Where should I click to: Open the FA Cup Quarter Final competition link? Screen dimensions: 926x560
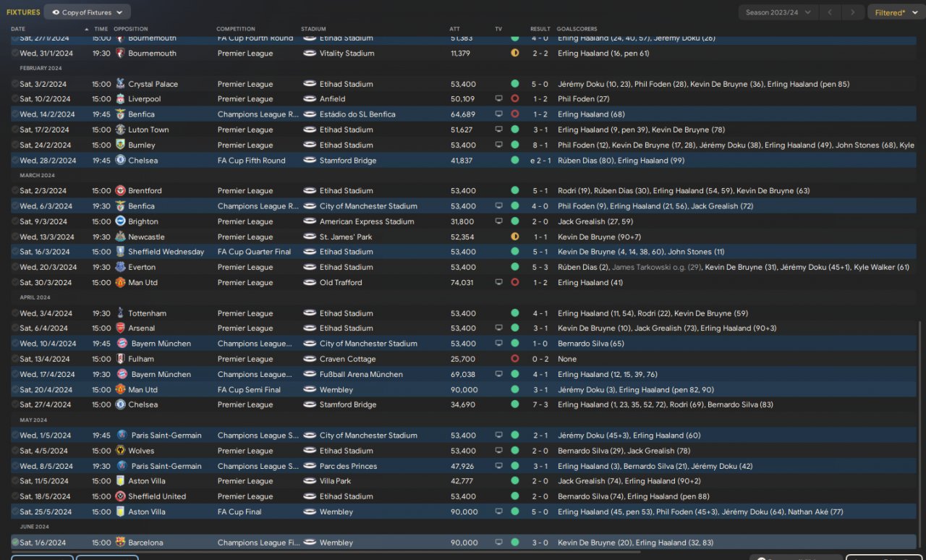pyautogui.click(x=254, y=252)
